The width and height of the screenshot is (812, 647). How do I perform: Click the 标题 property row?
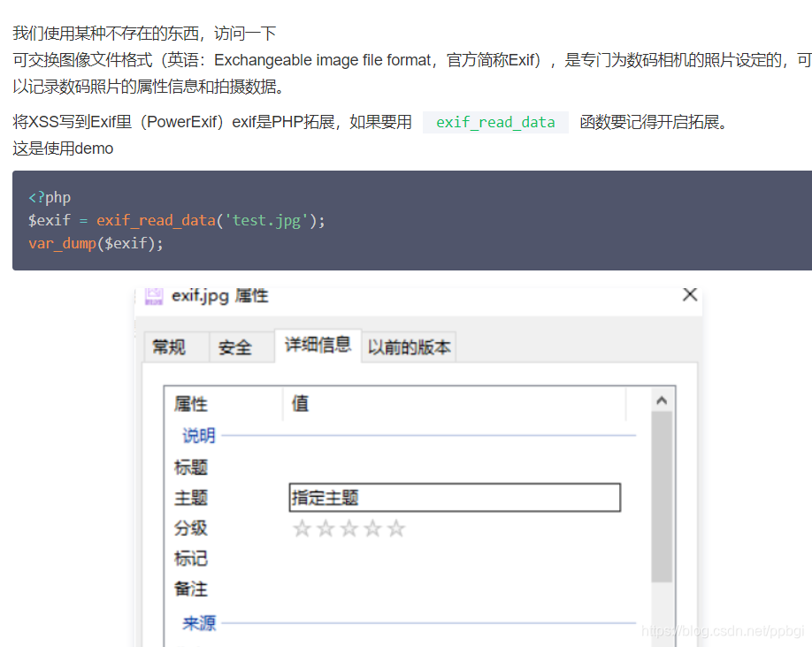pyautogui.click(x=190, y=467)
